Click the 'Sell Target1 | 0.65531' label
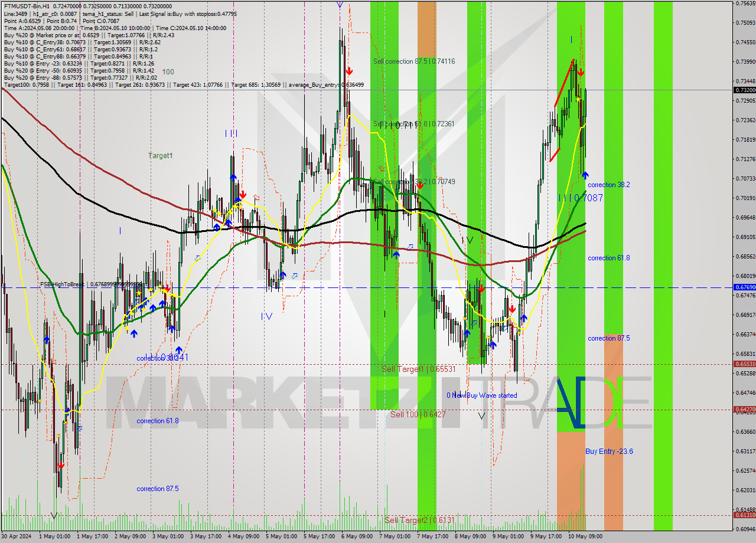 pos(419,369)
